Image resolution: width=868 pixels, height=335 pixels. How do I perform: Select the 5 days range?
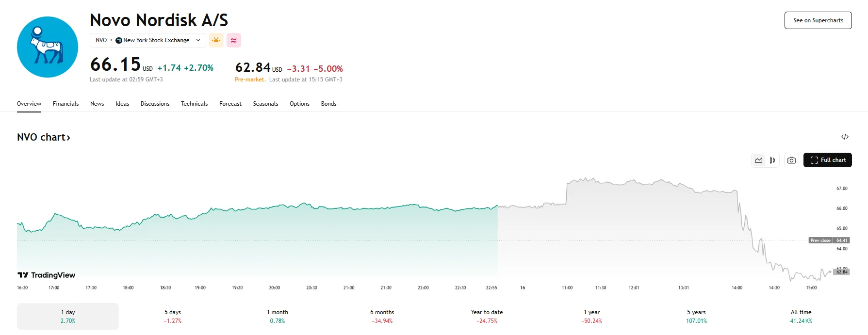[x=172, y=316]
